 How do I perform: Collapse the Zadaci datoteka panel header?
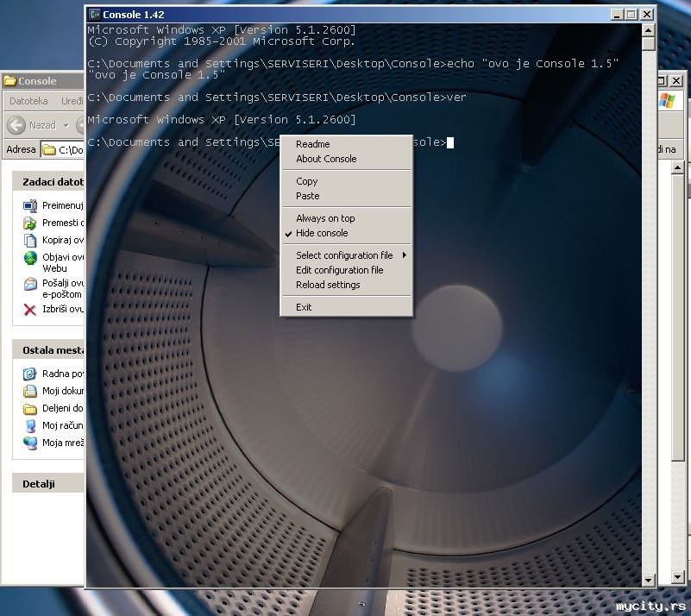click(52, 182)
